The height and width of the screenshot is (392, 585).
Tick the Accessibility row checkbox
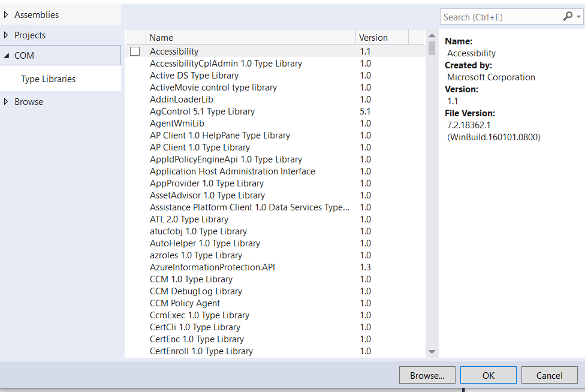[x=135, y=52]
